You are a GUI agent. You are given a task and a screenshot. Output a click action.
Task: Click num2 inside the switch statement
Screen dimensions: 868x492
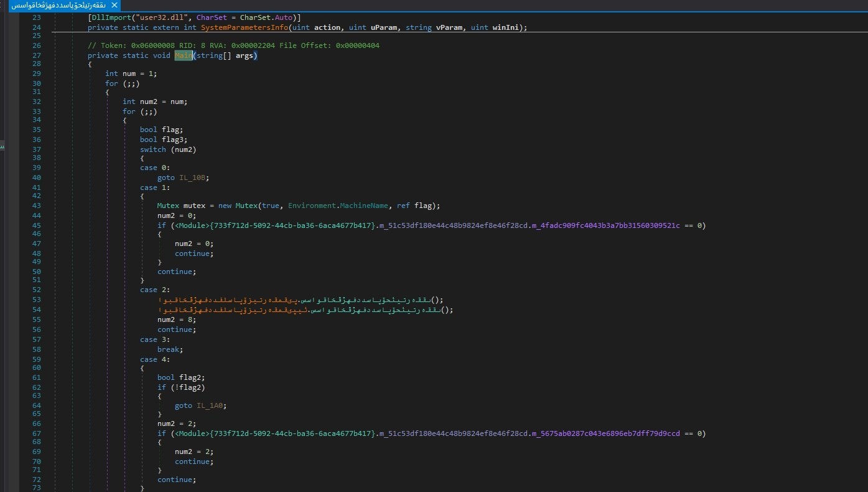click(184, 149)
